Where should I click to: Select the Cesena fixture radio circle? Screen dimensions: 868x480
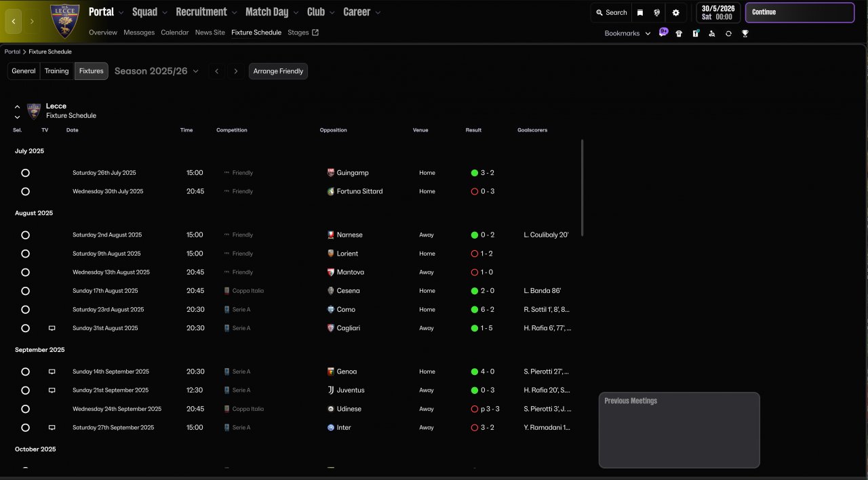pyautogui.click(x=25, y=291)
